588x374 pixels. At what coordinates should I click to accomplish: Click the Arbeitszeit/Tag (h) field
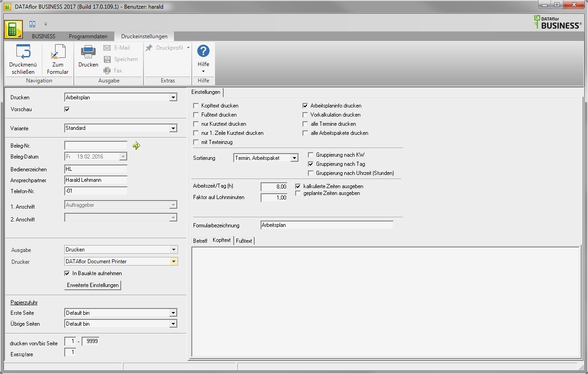coord(274,187)
